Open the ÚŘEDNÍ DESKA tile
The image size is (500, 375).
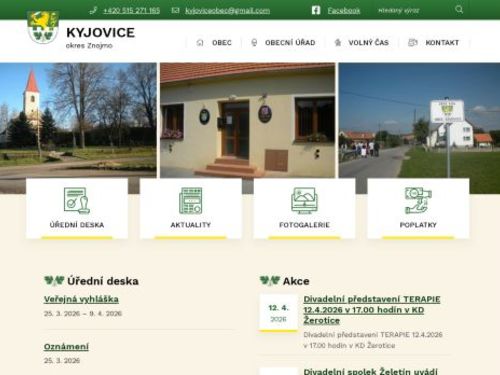click(x=77, y=208)
